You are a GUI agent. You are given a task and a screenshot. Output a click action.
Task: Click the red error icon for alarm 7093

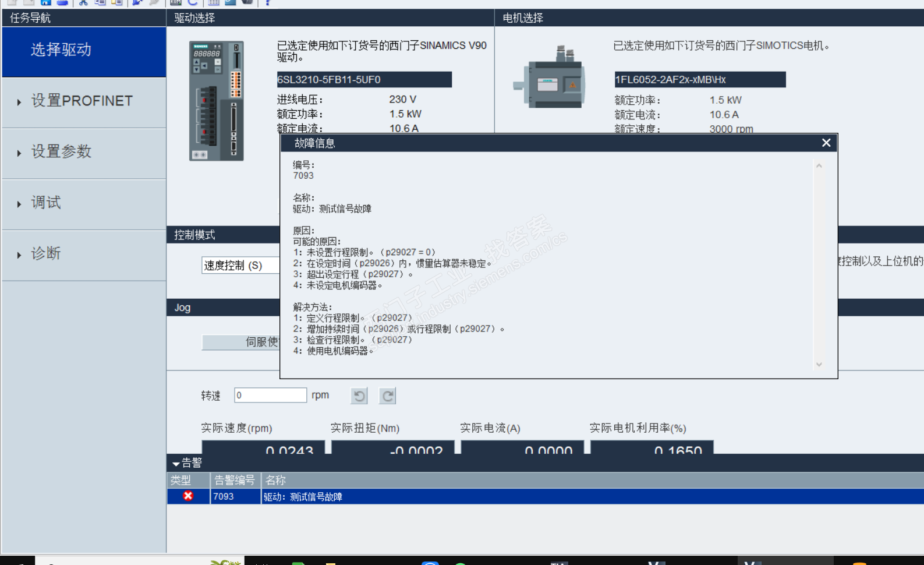[x=188, y=496]
